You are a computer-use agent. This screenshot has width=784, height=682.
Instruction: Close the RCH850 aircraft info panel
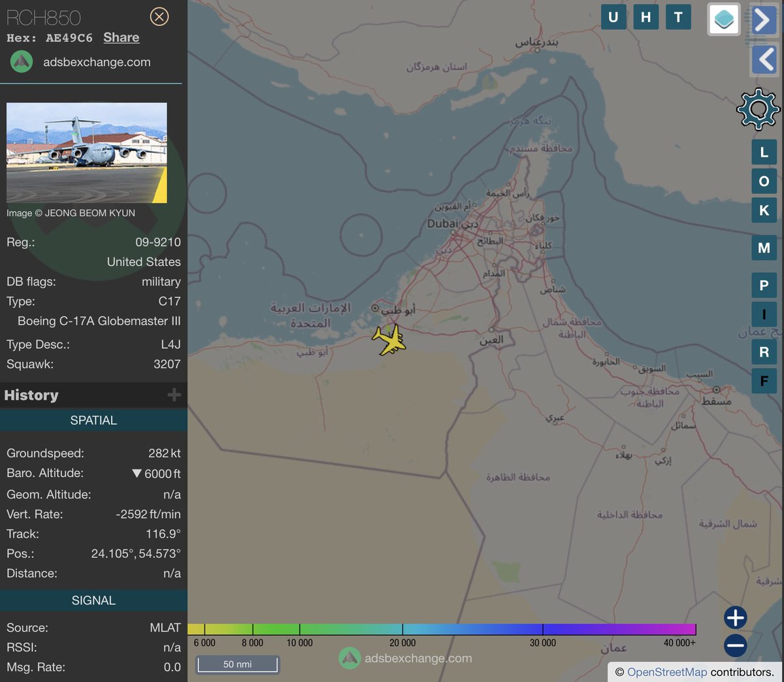click(159, 16)
